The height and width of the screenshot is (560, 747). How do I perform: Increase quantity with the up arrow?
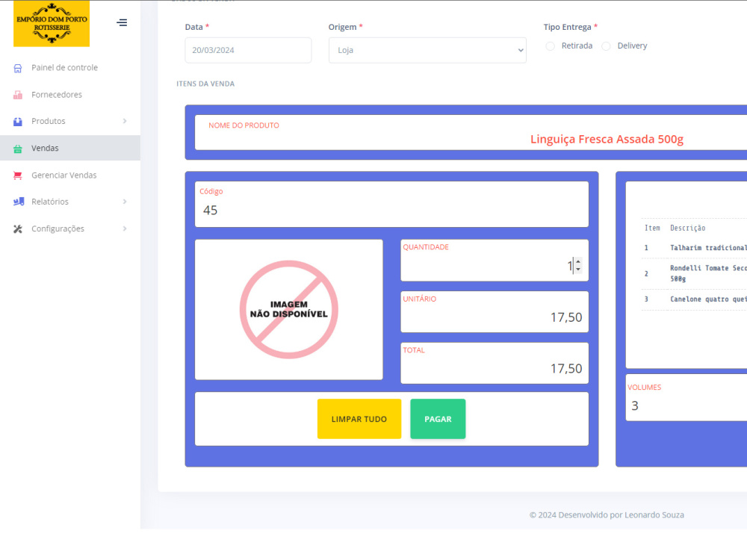pos(578,261)
